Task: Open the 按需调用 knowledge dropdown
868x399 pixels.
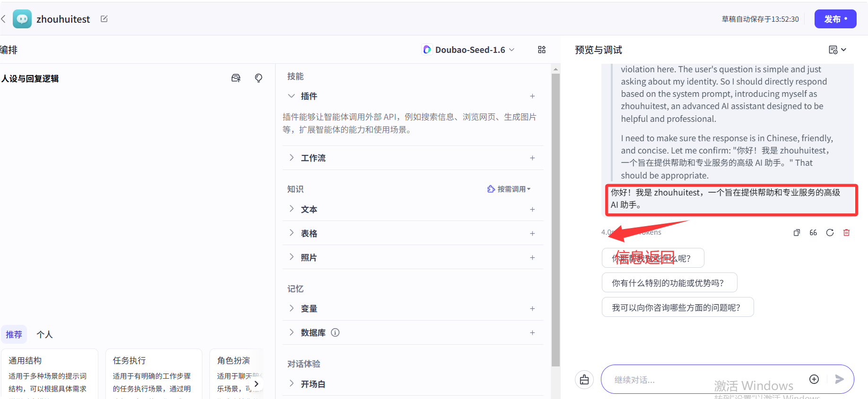Action: pos(509,189)
